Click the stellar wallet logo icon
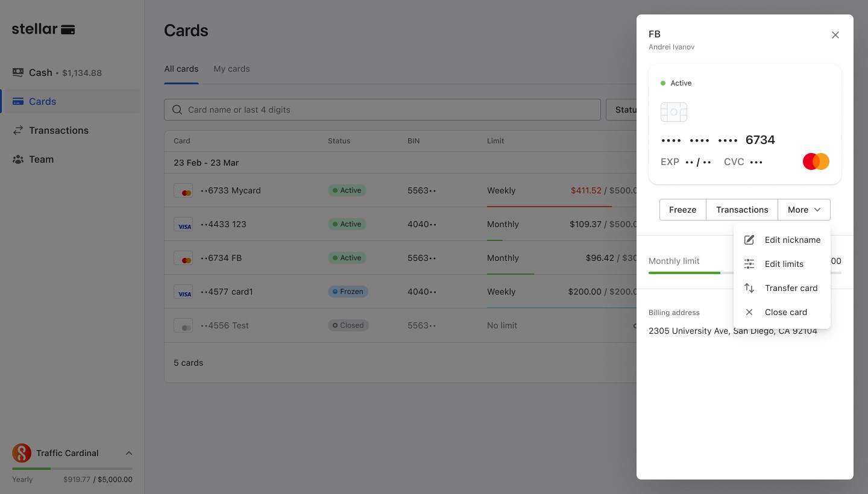 (x=68, y=30)
